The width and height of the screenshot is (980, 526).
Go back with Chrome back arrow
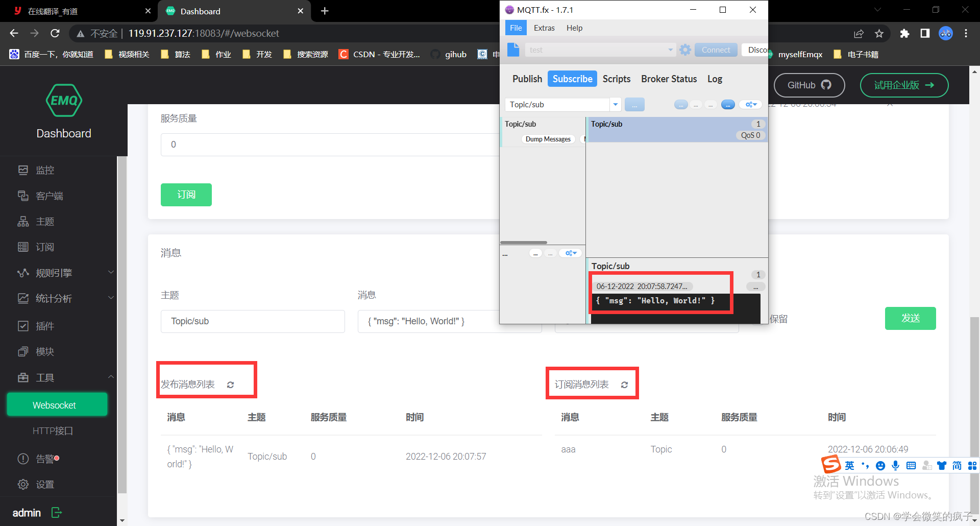[14, 33]
